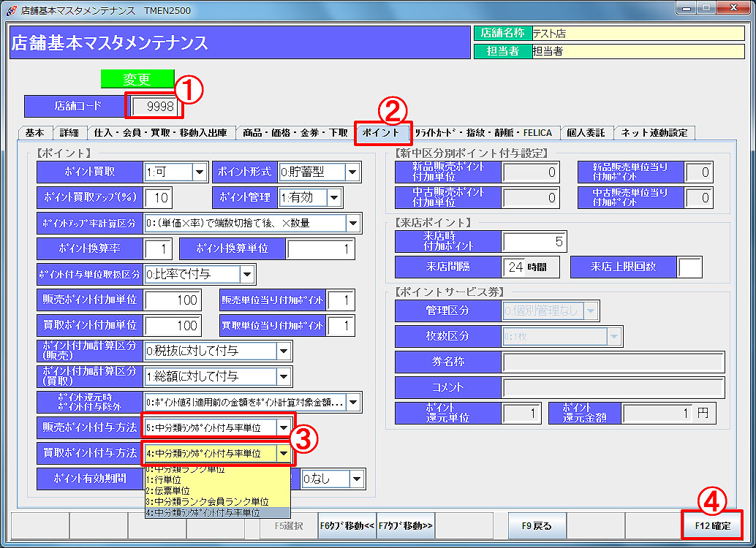
Task: Open the 販売ポイント付与方法 dropdown
Action: tap(284, 427)
